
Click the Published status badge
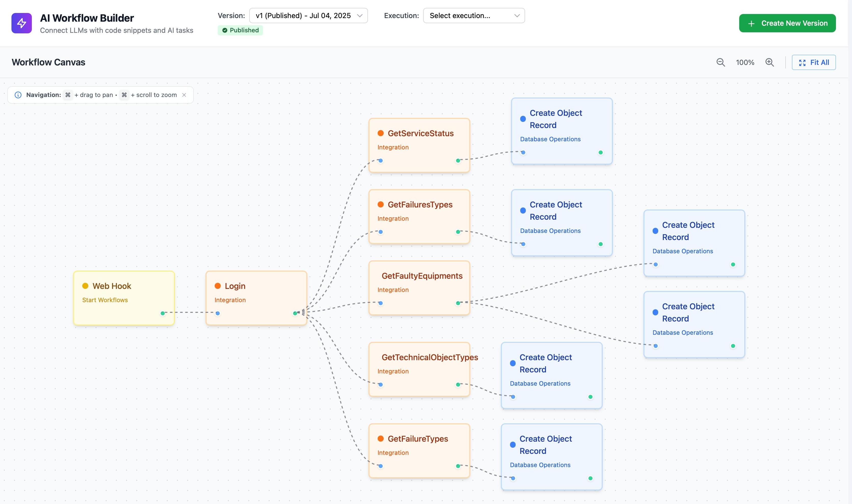point(240,30)
